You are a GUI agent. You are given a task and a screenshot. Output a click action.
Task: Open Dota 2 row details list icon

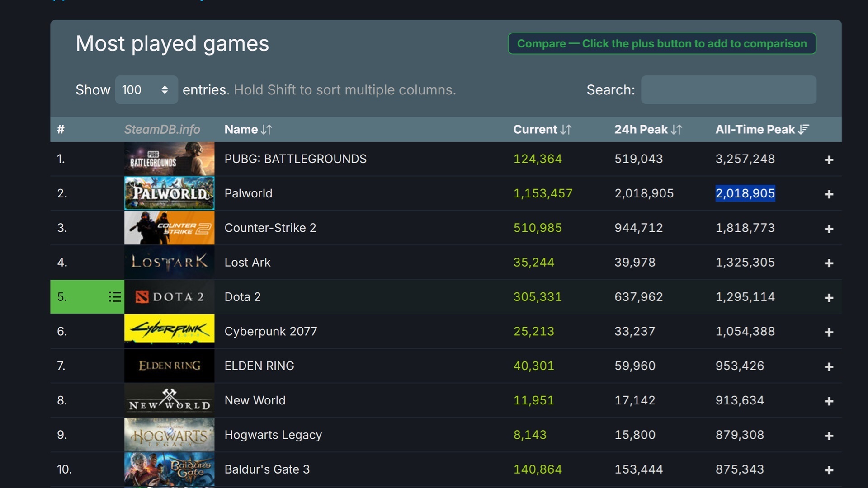tap(115, 297)
